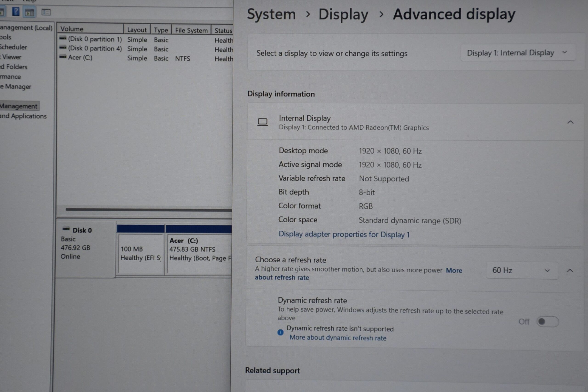Image resolution: width=588 pixels, height=392 pixels.
Task: Select the Device Manager tree item
Action: click(x=16, y=86)
